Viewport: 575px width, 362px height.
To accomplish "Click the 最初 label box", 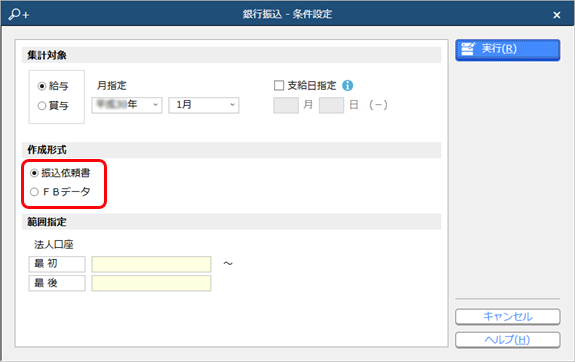I will pos(57,264).
